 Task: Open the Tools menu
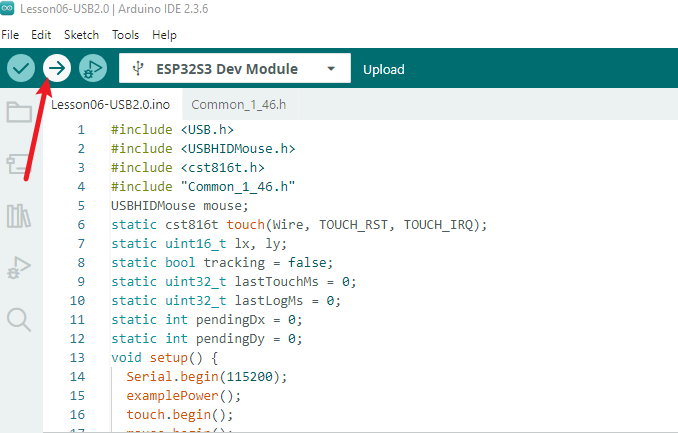(125, 35)
